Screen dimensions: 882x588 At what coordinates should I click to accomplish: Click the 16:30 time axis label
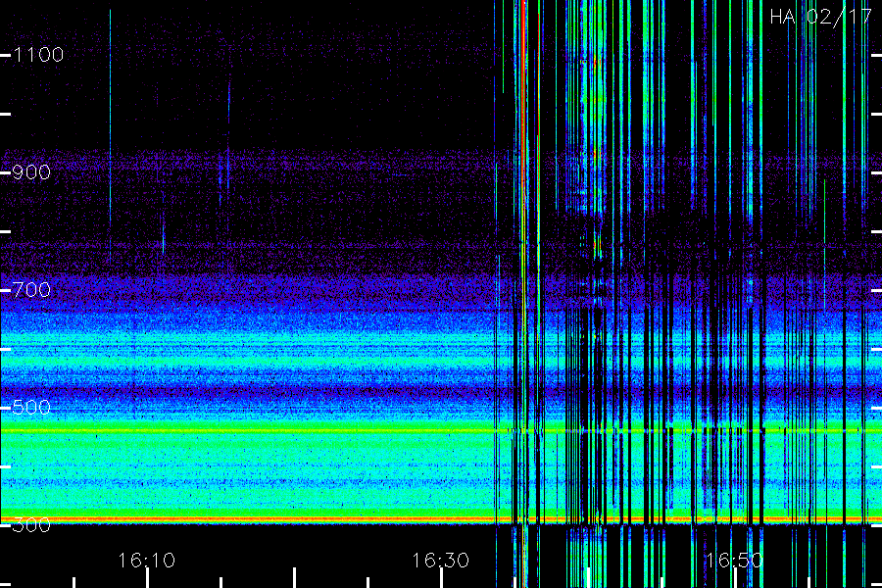[440, 561]
